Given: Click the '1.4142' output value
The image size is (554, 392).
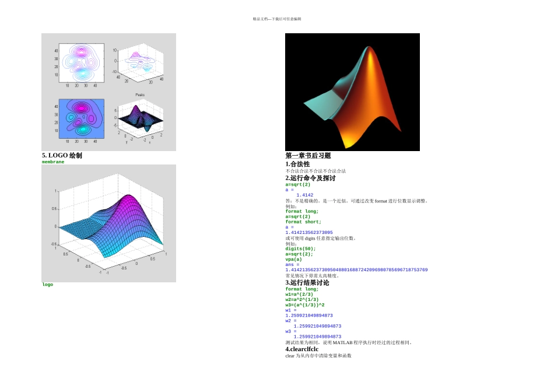Looking at the screenshot, I should pos(305,195).
